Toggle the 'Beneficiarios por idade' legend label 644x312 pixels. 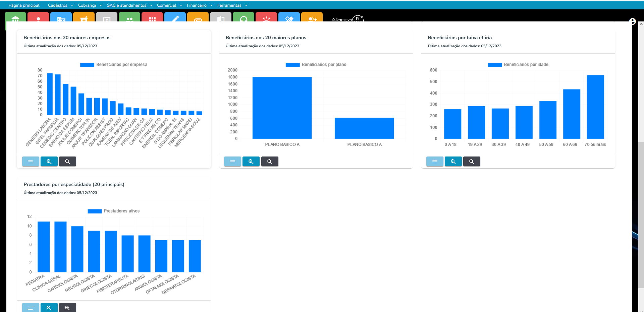point(526,65)
